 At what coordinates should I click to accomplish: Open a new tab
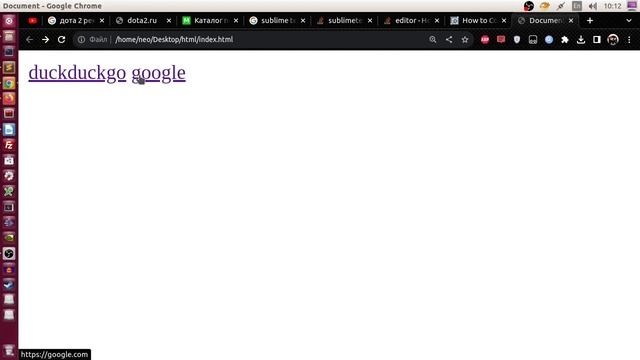tap(590, 20)
